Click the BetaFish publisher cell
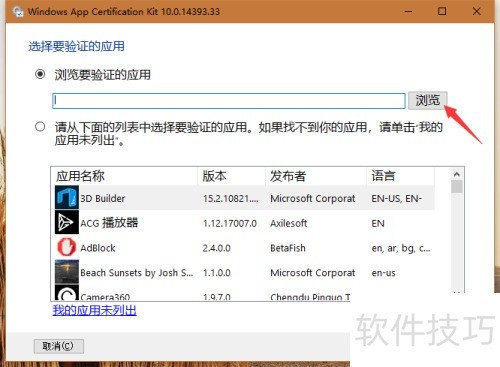The height and width of the screenshot is (367, 500). point(288,248)
